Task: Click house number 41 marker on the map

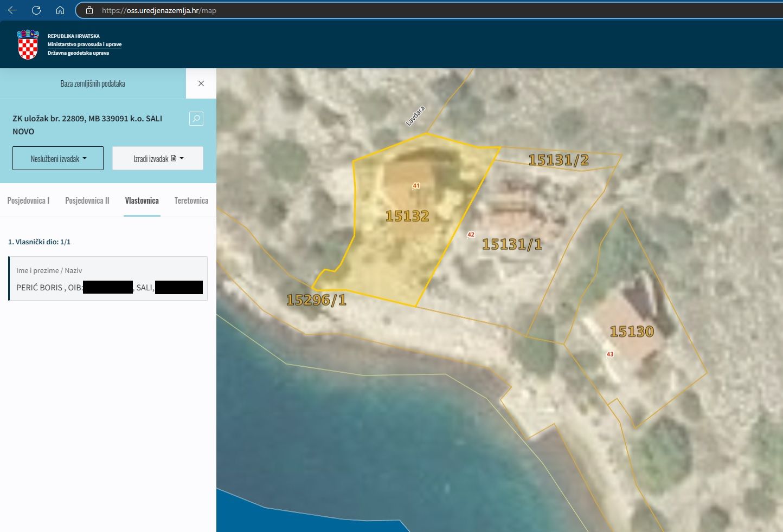Action: pyautogui.click(x=416, y=186)
